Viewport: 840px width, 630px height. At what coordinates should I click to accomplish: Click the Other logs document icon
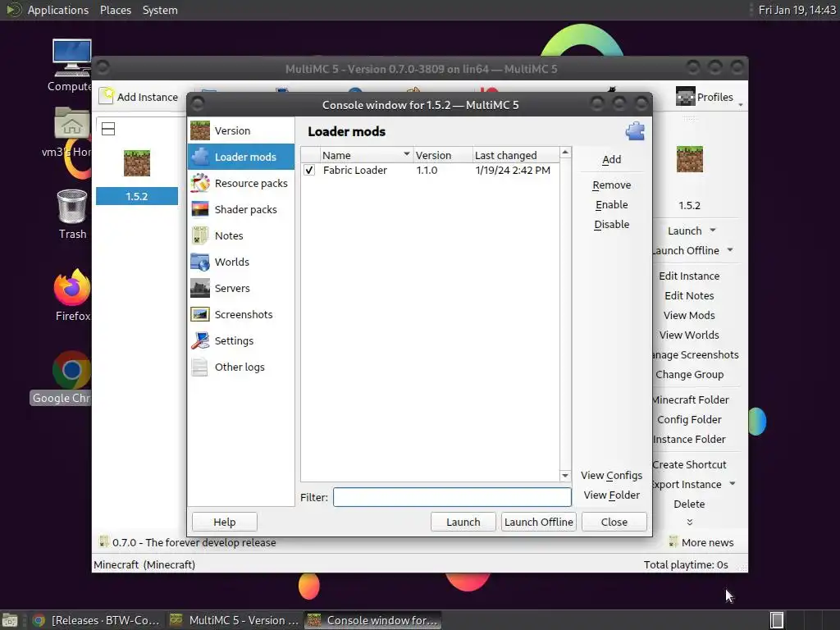200,367
